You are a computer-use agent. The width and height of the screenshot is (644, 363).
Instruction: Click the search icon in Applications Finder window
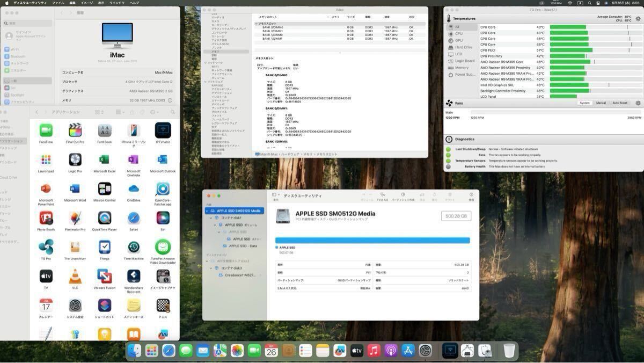[172, 112]
